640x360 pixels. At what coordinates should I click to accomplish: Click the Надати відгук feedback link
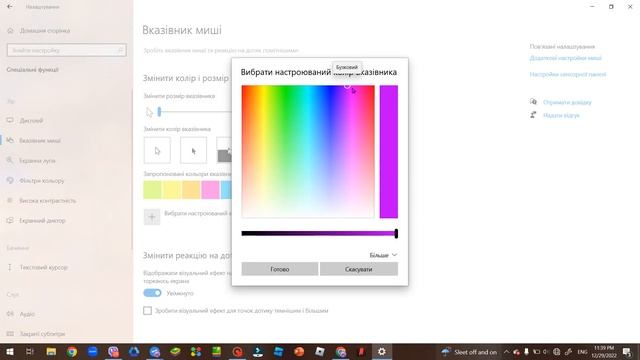[561, 115]
